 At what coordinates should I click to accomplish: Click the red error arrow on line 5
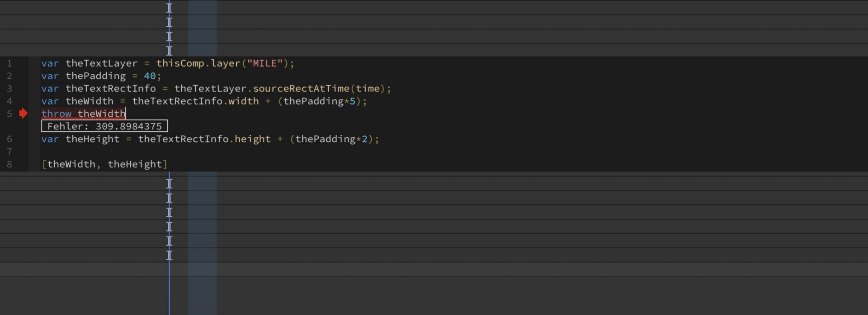pos(24,114)
